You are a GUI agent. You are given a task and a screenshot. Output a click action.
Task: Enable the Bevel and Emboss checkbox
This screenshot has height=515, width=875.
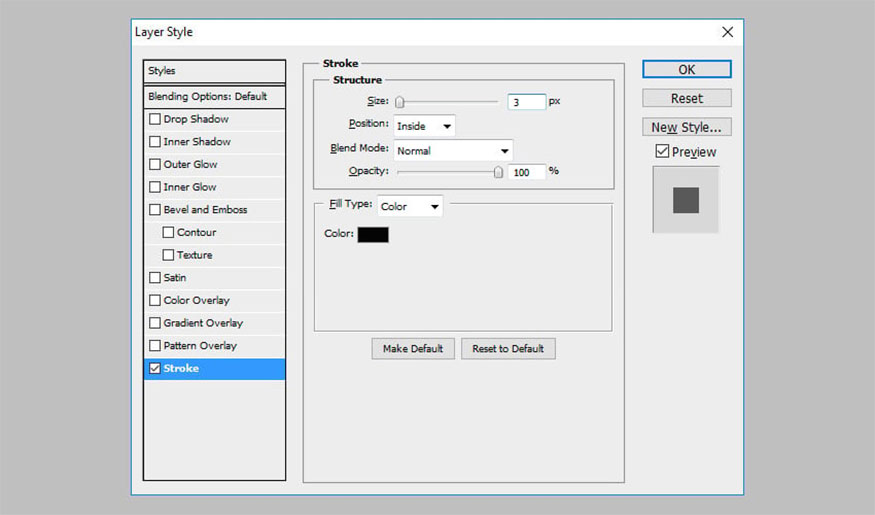point(154,210)
